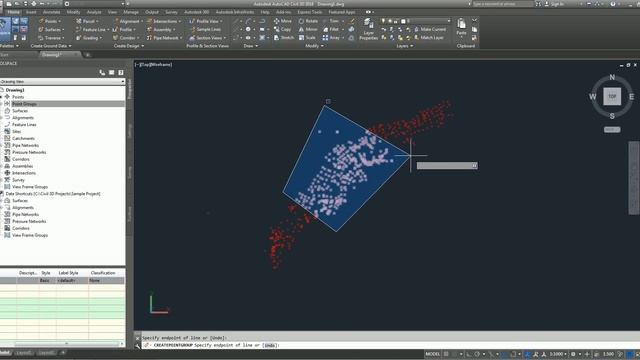The height and width of the screenshot is (360, 640).
Task: Select Sites tree item
Action: click(x=17, y=131)
